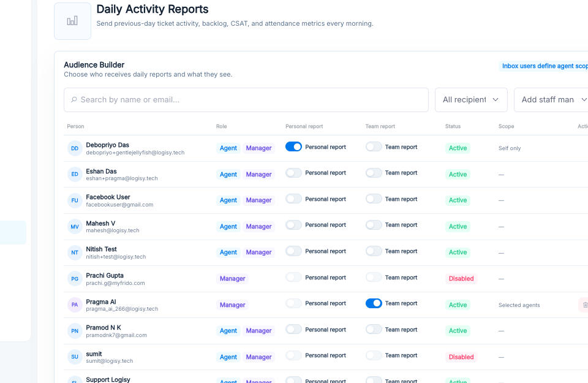Click the Team report column header
Screen dimensions: 588x383
point(380,126)
